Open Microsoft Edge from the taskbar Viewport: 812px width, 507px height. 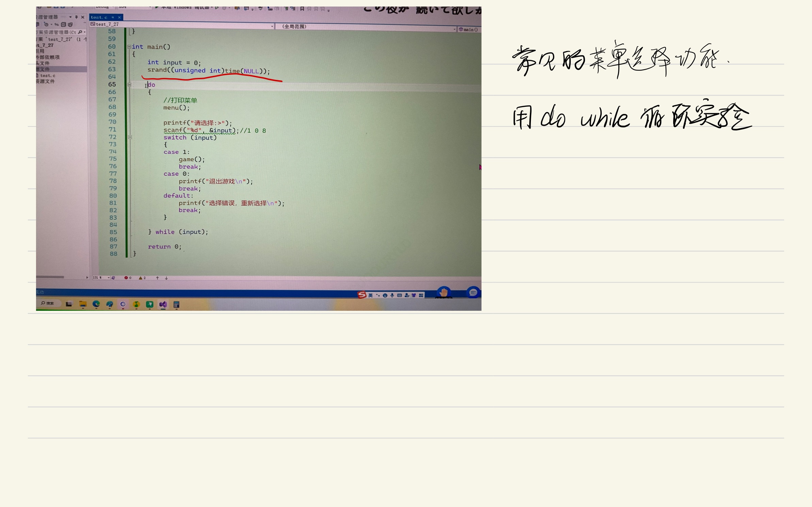96,304
